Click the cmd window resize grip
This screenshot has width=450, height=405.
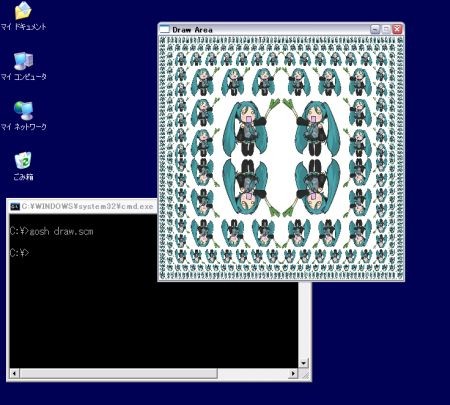tap(304, 374)
